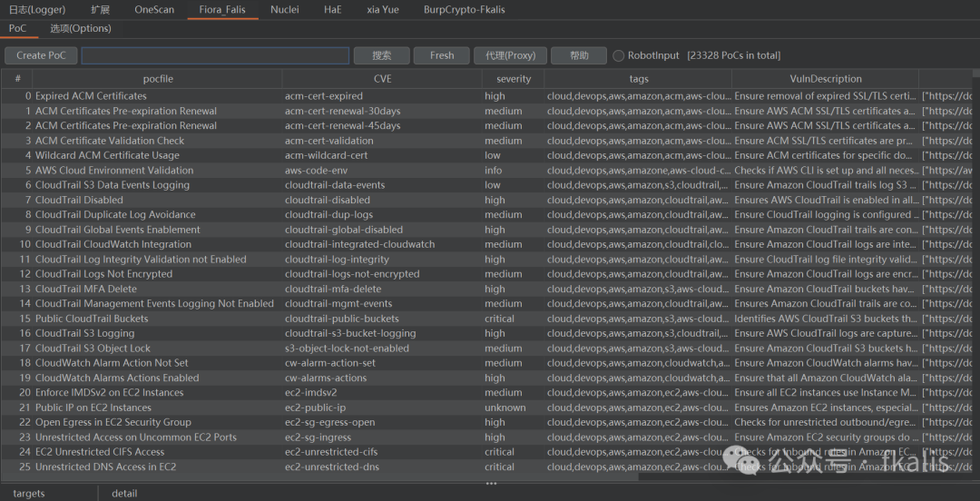The image size is (980, 501).
Task: Click the acm-cert-renewal-30days cell
Action: pos(382,112)
